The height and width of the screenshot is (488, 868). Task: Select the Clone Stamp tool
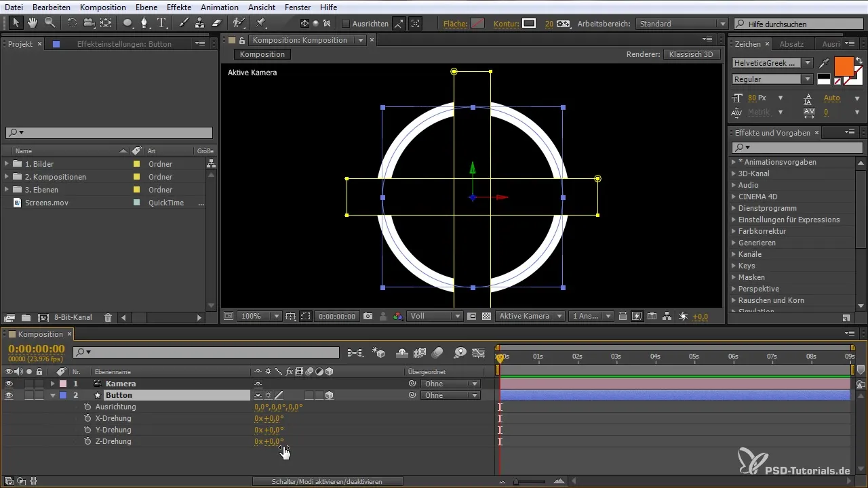click(200, 23)
